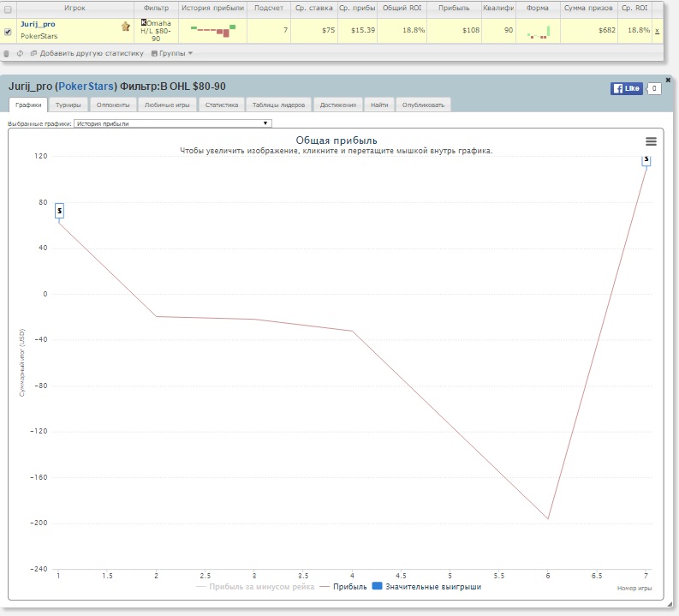
Task: Sort by the Ср. ставка column header
Action: [314, 8]
